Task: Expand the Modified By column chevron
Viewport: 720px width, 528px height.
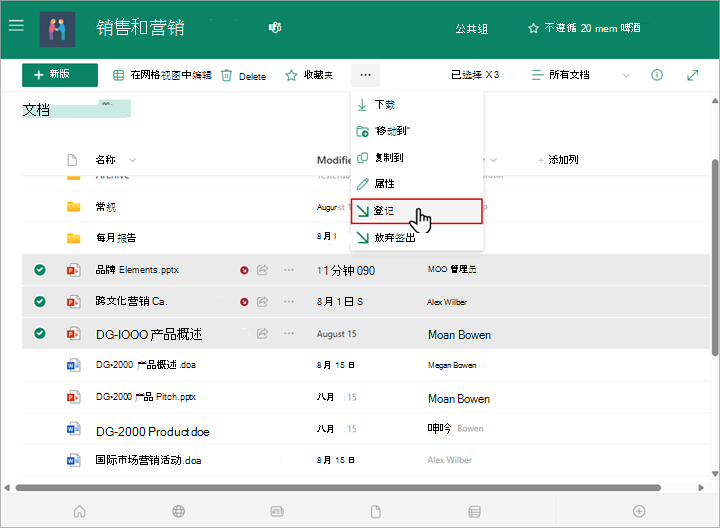Action: tap(493, 160)
